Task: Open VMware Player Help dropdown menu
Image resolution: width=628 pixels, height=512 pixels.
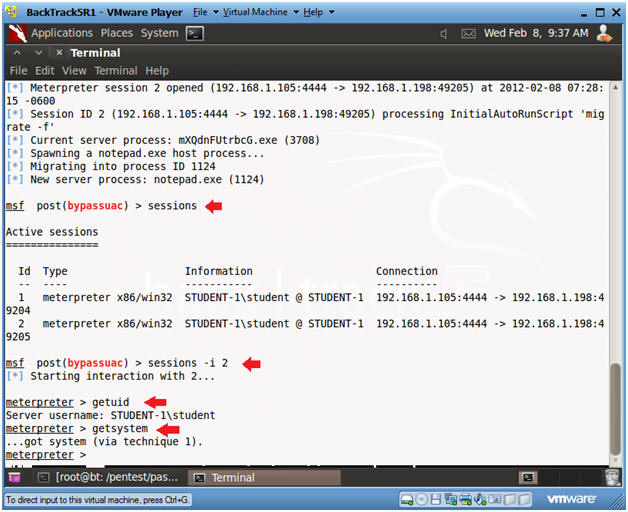Action: 318,12
